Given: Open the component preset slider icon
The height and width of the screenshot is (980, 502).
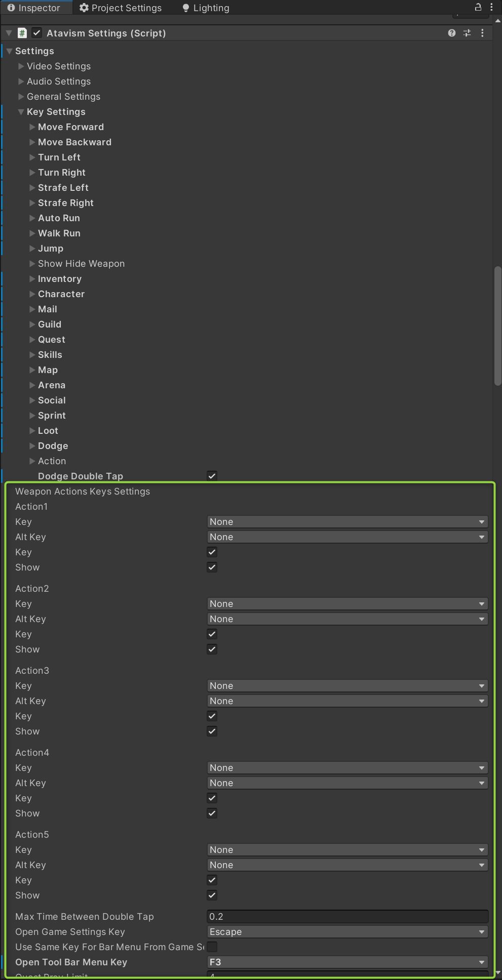Looking at the screenshot, I should click(467, 33).
